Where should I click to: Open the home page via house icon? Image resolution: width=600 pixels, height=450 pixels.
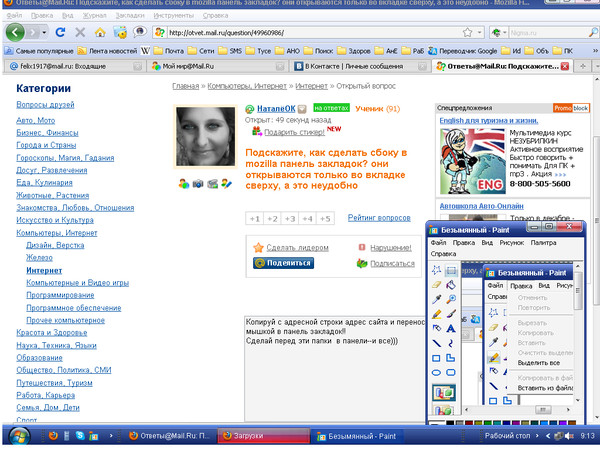click(100, 33)
